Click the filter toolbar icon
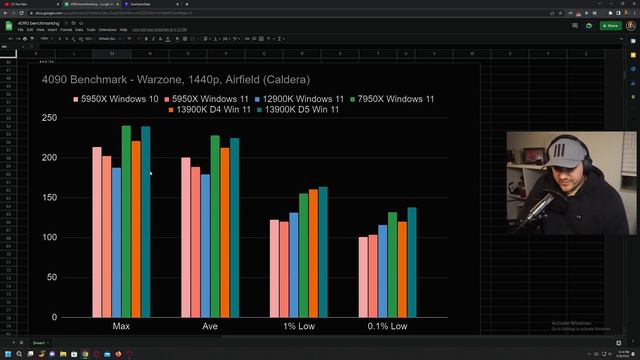640x360 pixels. point(269,39)
